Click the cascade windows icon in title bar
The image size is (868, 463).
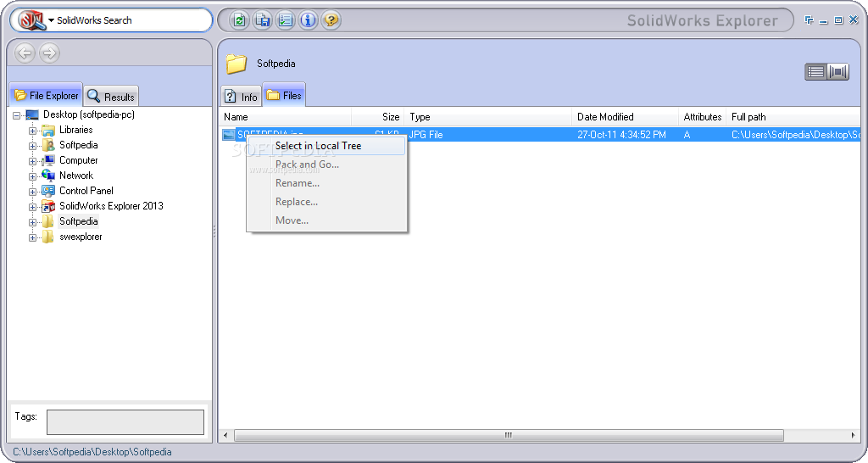tap(809, 20)
